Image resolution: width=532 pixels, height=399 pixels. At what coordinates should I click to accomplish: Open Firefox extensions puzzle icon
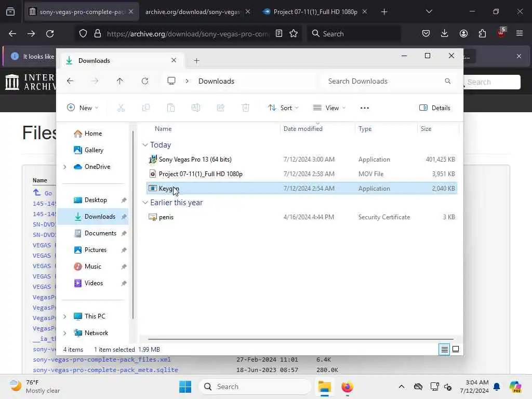(482, 34)
